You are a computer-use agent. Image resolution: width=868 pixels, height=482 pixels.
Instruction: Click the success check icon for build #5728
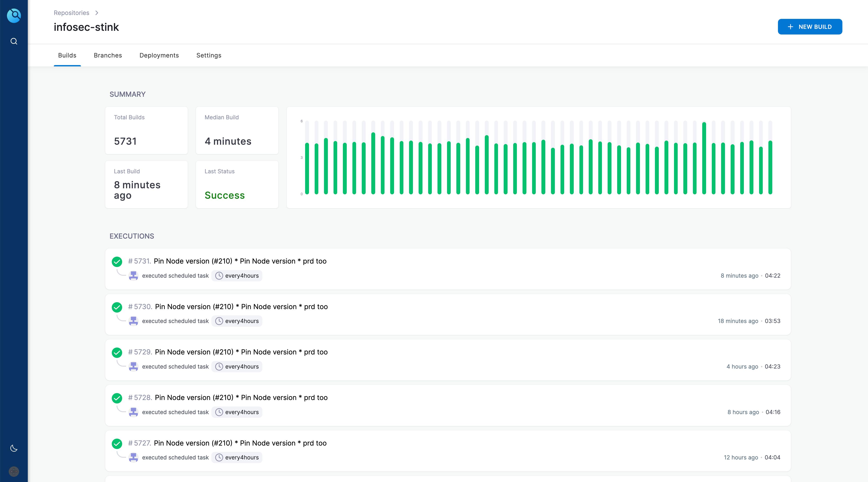pos(117,398)
